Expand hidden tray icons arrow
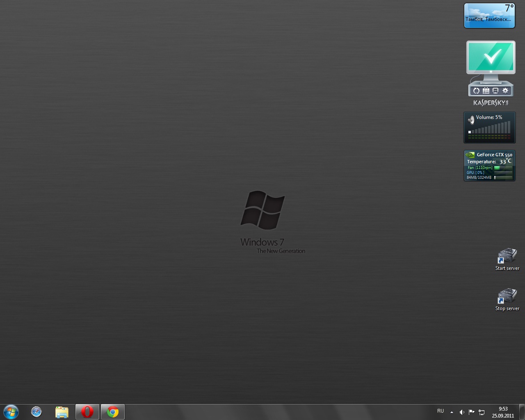This screenshot has width=525, height=420. [x=452, y=412]
